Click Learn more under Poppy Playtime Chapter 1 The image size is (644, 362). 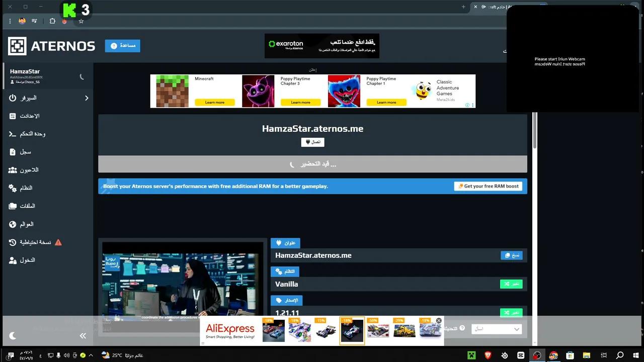point(386,103)
